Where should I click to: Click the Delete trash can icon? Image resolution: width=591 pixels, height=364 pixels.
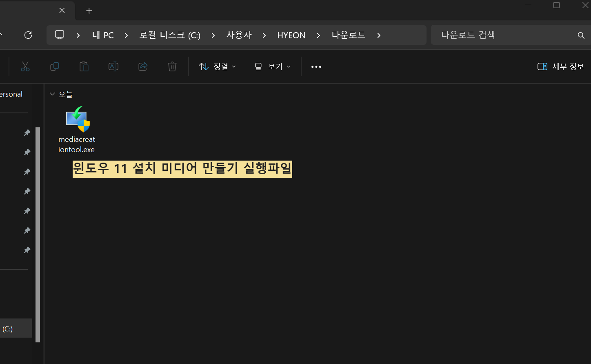(x=172, y=66)
